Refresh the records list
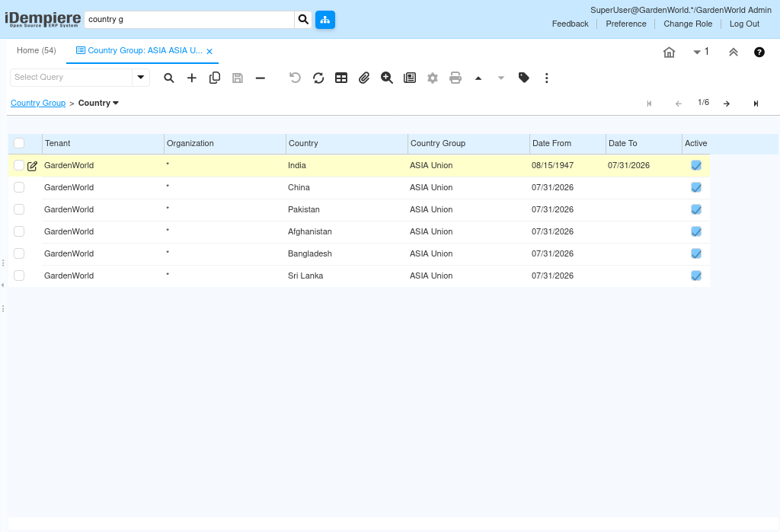 tap(318, 78)
